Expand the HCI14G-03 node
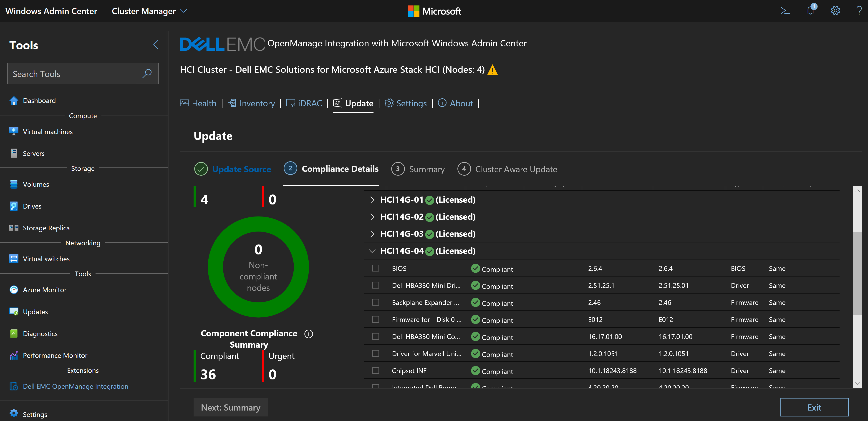Image resolution: width=868 pixels, height=421 pixels. (372, 234)
